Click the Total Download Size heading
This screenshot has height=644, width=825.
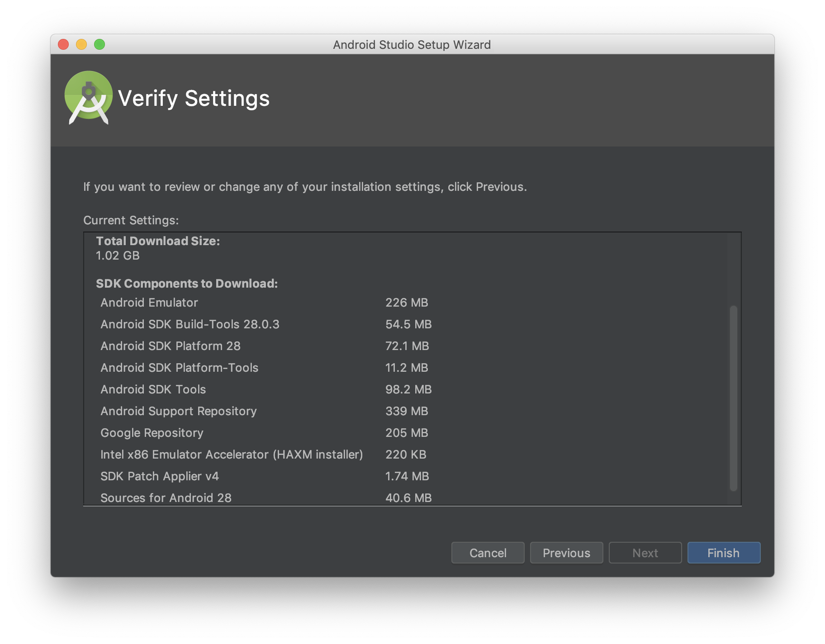(x=158, y=241)
